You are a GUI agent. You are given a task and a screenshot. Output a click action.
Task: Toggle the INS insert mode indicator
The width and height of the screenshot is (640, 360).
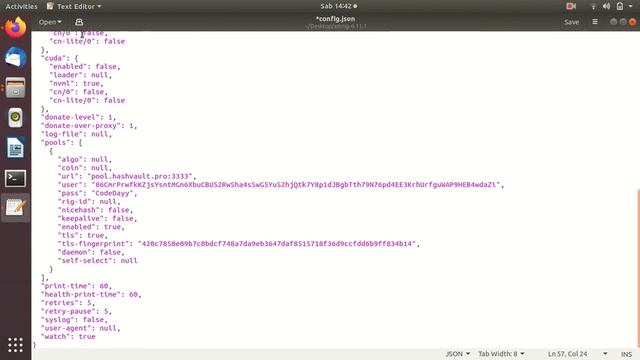[x=626, y=354]
